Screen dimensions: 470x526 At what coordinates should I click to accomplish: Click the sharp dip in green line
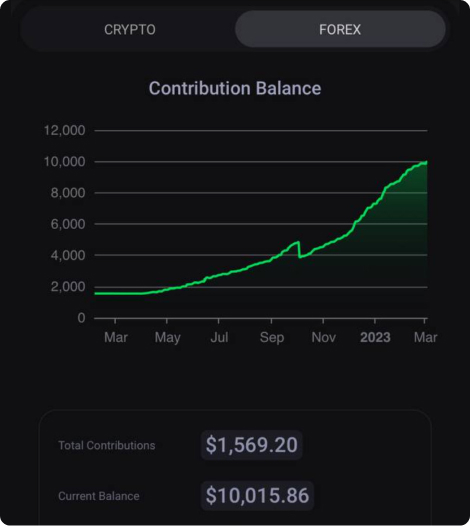(299, 250)
